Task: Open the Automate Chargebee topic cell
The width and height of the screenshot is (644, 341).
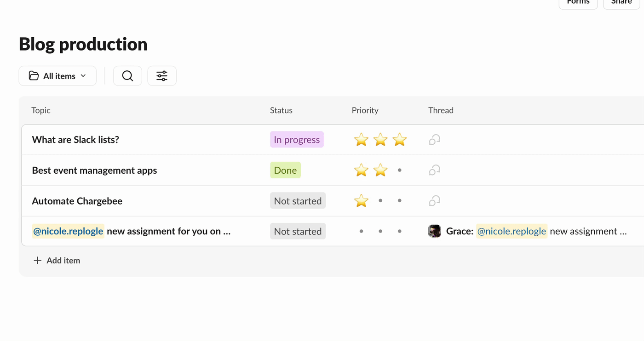Action: click(77, 201)
